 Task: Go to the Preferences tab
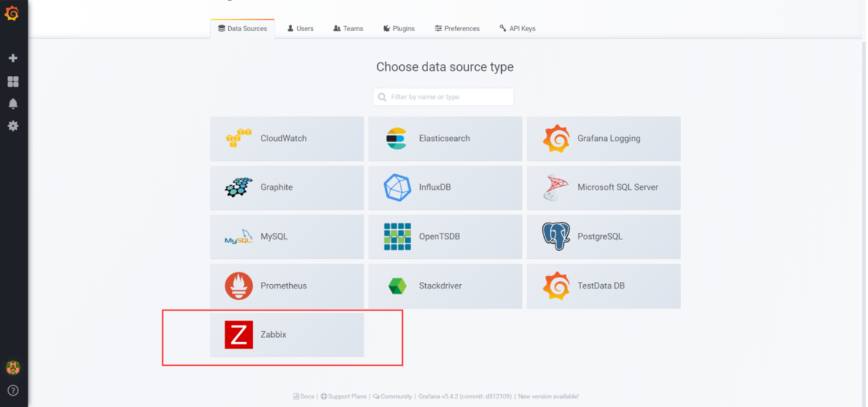(457, 28)
